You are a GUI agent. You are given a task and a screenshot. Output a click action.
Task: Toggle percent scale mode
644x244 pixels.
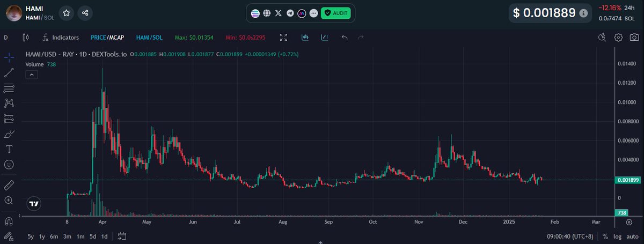(x=605, y=236)
